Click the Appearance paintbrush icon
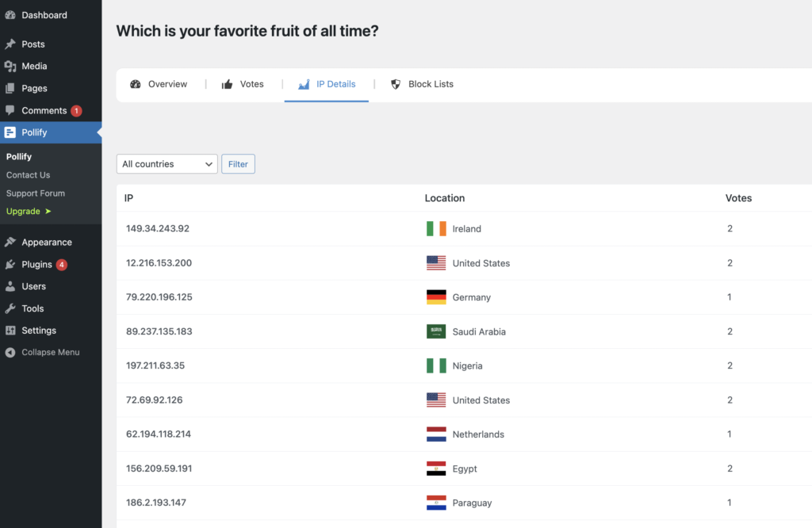The image size is (812, 528). tap(10, 243)
